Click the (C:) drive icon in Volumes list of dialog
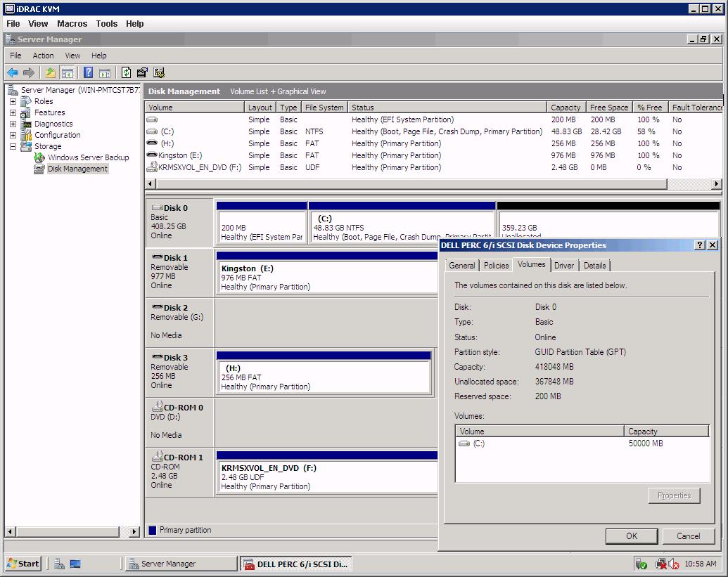The image size is (728, 577). (x=464, y=443)
